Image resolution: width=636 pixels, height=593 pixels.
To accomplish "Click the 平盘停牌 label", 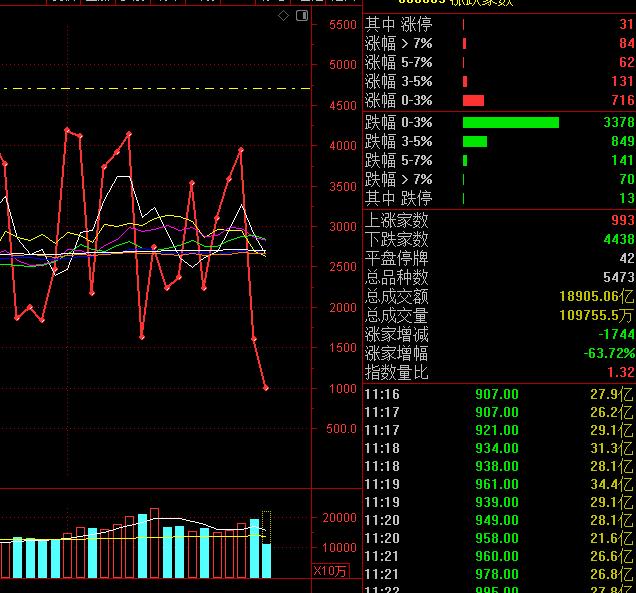I will coord(396,258).
